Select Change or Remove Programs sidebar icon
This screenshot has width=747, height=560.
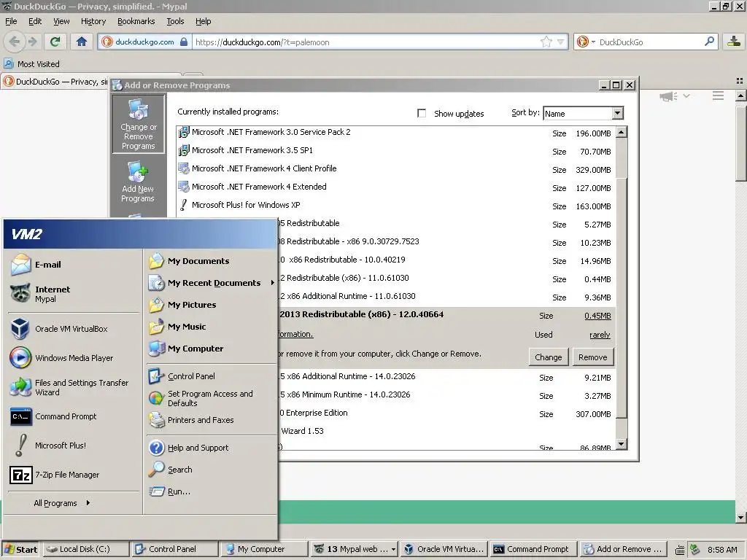[x=138, y=124]
